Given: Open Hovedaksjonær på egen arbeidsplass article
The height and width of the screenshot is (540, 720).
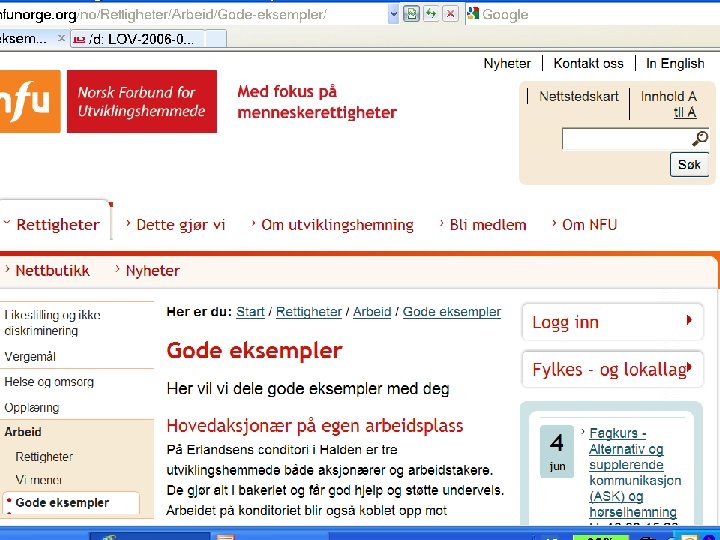Looking at the screenshot, I should [315, 426].
